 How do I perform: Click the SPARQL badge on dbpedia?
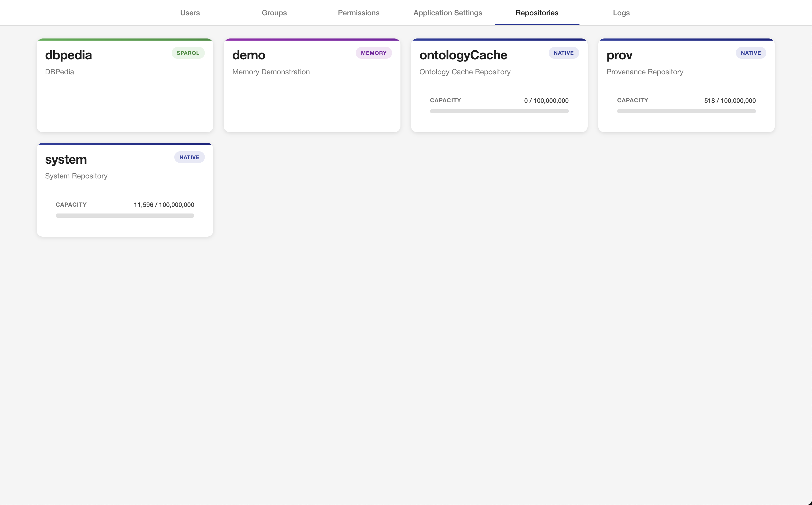pyautogui.click(x=188, y=53)
